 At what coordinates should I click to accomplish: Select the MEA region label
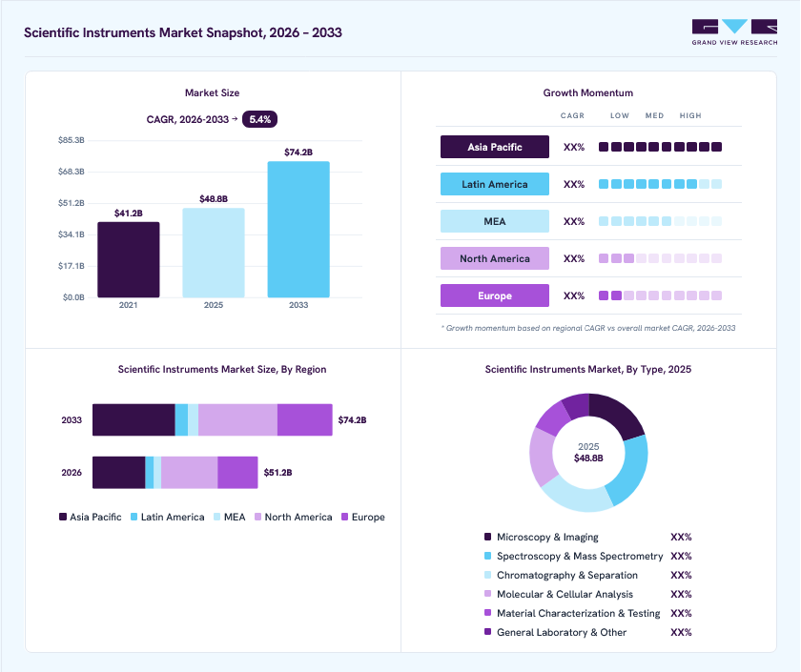pyautogui.click(x=495, y=221)
